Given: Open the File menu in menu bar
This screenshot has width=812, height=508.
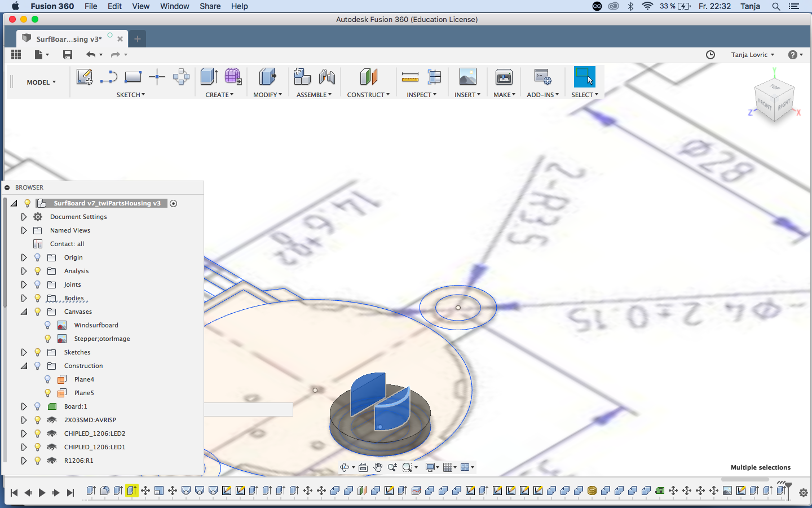Looking at the screenshot, I should (x=91, y=6).
